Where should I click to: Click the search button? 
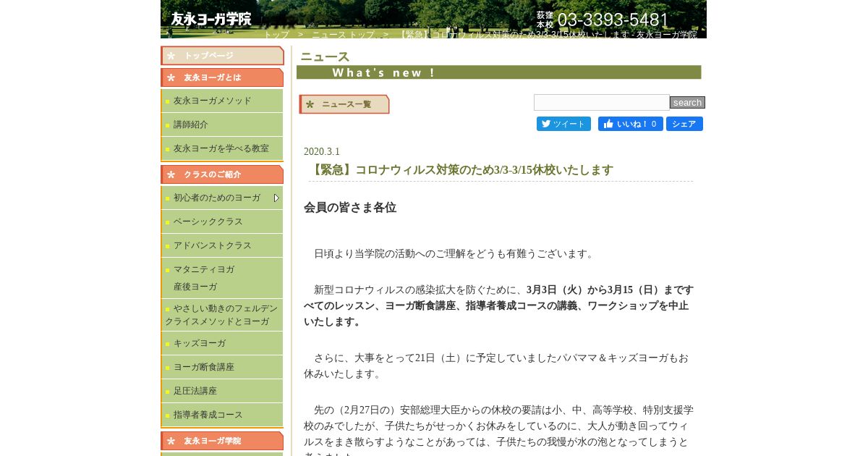pyautogui.click(x=687, y=103)
